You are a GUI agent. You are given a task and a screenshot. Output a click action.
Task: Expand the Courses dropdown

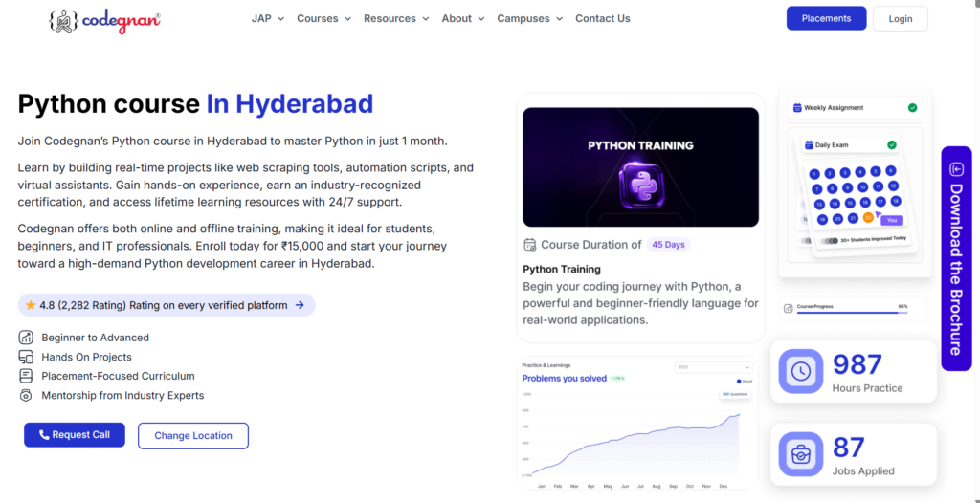[x=323, y=19]
